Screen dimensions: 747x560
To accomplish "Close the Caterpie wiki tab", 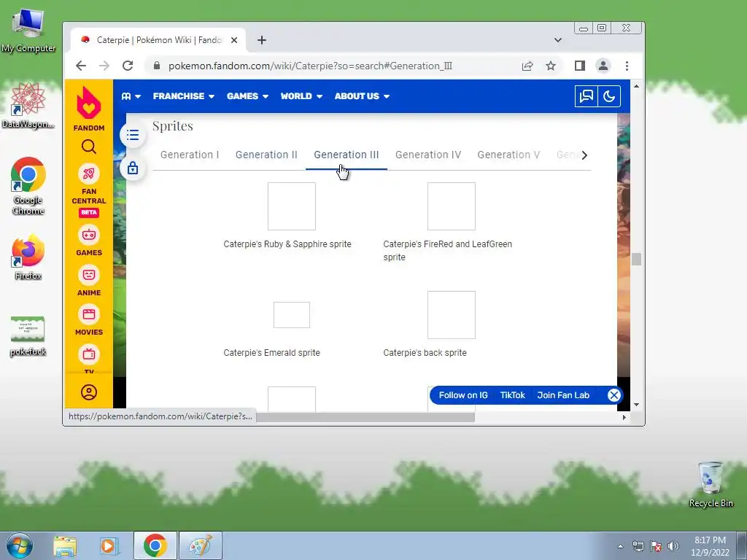I will [234, 40].
